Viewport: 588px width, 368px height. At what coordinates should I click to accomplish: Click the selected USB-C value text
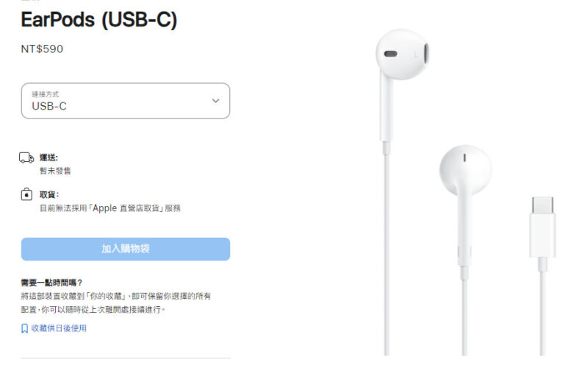[49, 106]
